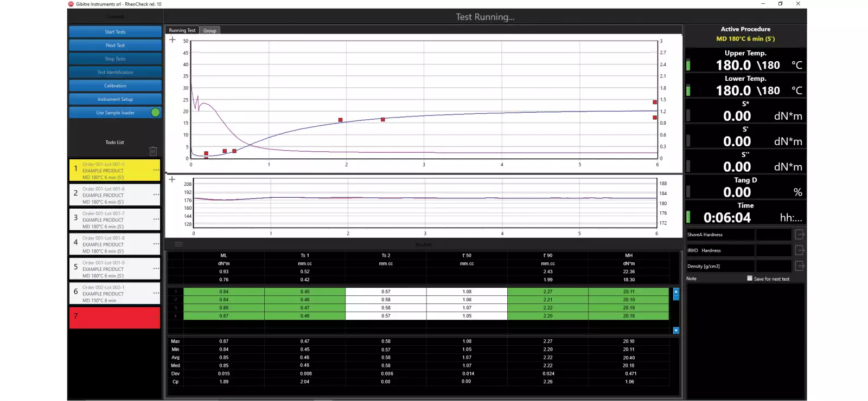Image resolution: width=868 pixels, height=401 pixels.
Task: Click the plus icon on torque chart
Action: [x=173, y=40]
